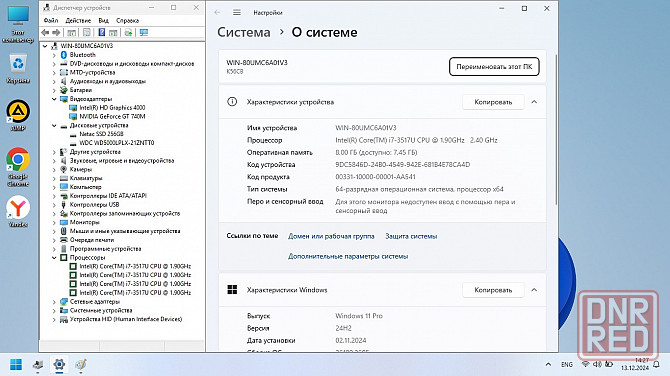Select NVIDIA GeForce GT 740M adapter
The height and width of the screenshot is (376, 670).
pyautogui.click(x=112, y=116)
